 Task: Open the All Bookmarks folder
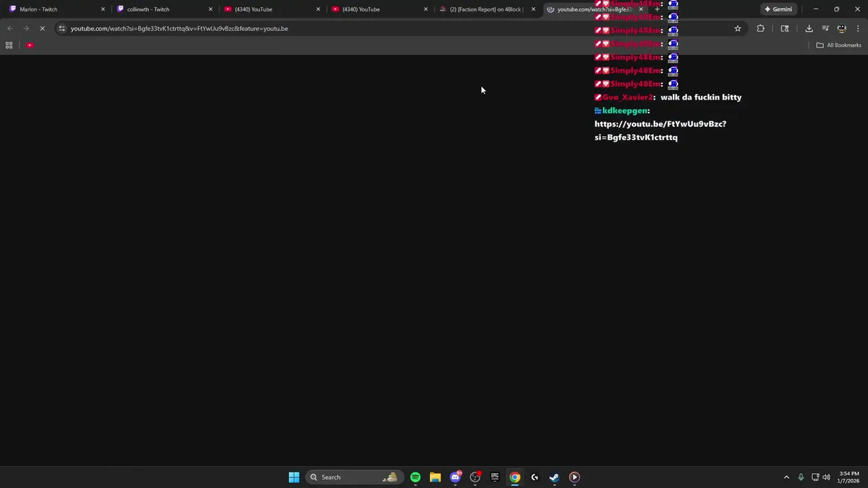click(839, 45)
